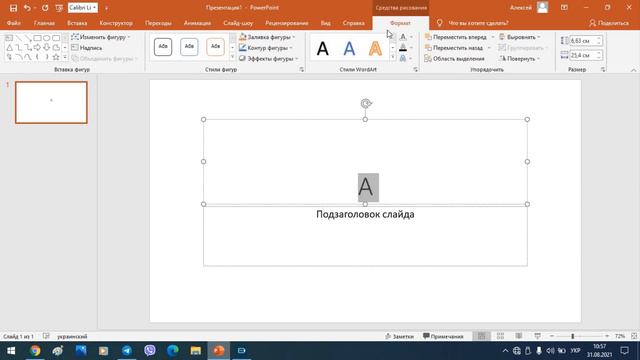Open the Эффекты фигуры effects dropdown

click(269, 59)
